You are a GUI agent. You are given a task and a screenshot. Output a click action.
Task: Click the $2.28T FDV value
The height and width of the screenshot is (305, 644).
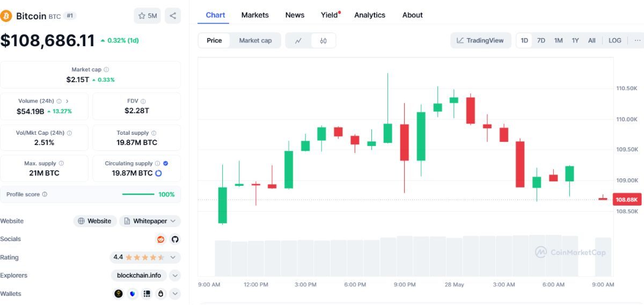coord(137,111)
